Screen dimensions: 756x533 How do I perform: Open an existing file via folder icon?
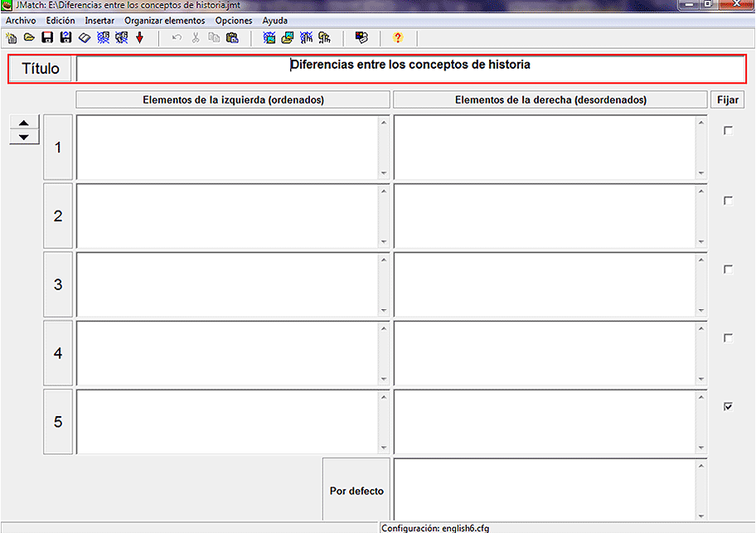click(x=29, y=37)
